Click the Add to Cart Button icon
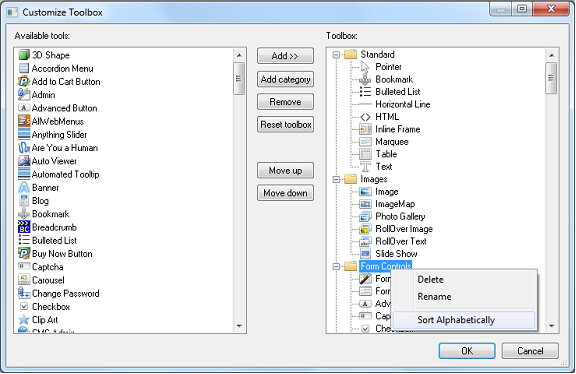Viewport: 576px width, 374px height. pyautogui.click(x=24, y=82)
